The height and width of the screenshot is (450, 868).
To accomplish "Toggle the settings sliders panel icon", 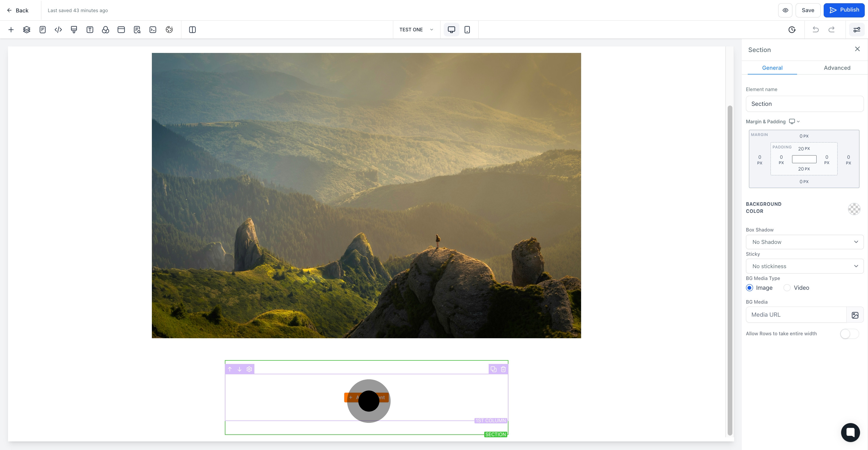I will (x=857, y=30).
